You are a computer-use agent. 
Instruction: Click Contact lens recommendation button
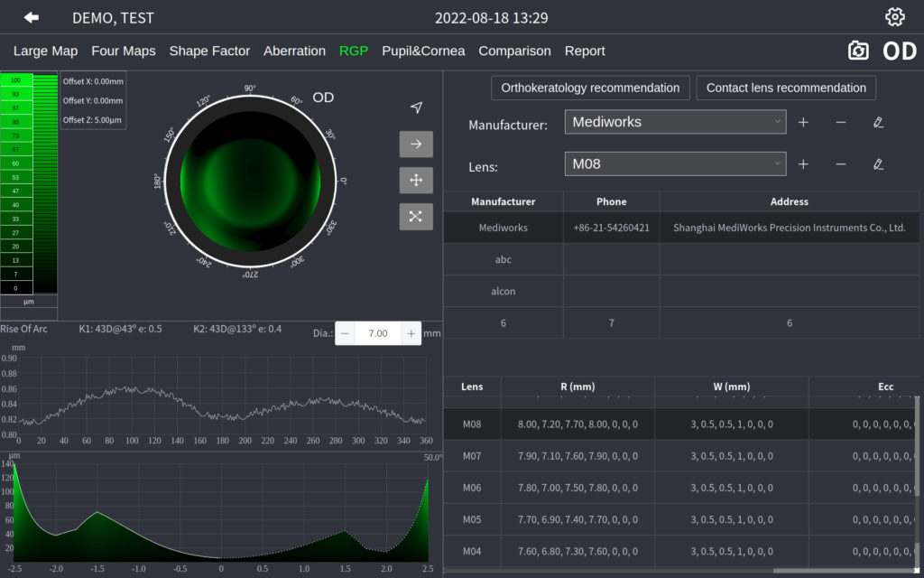pos(786,88)
